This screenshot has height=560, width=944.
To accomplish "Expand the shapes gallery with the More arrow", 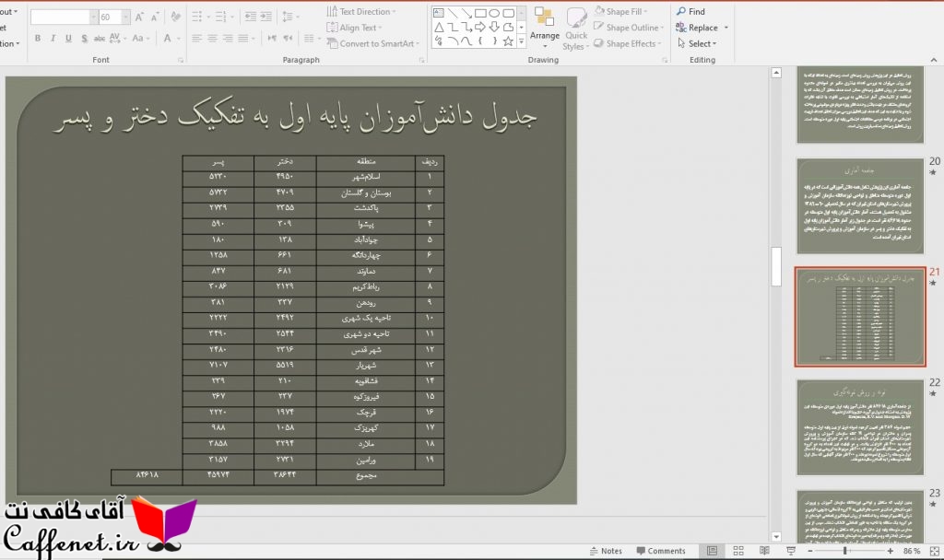I will pos(522,41).
